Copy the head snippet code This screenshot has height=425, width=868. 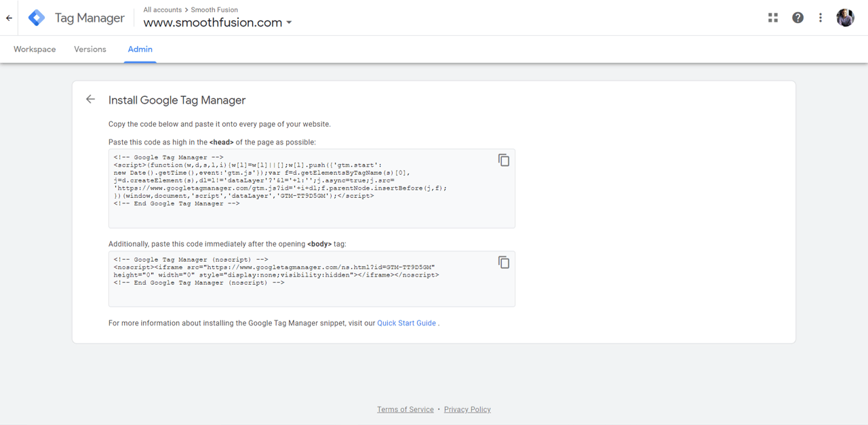pos(504,160)
